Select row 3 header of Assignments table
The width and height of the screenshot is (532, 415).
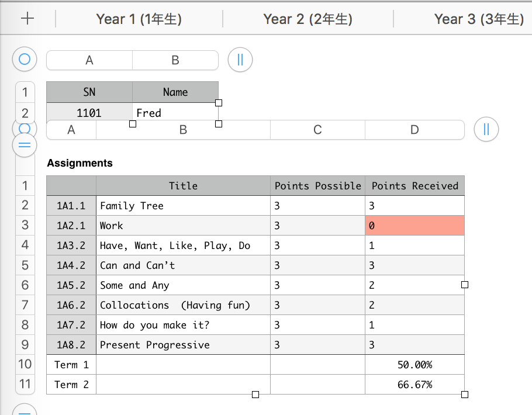coord(25,225)
